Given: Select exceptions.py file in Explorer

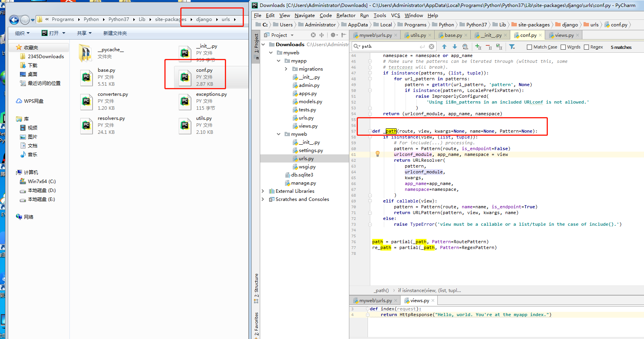Looking at the screenshot, I should [x=203, y=101].
